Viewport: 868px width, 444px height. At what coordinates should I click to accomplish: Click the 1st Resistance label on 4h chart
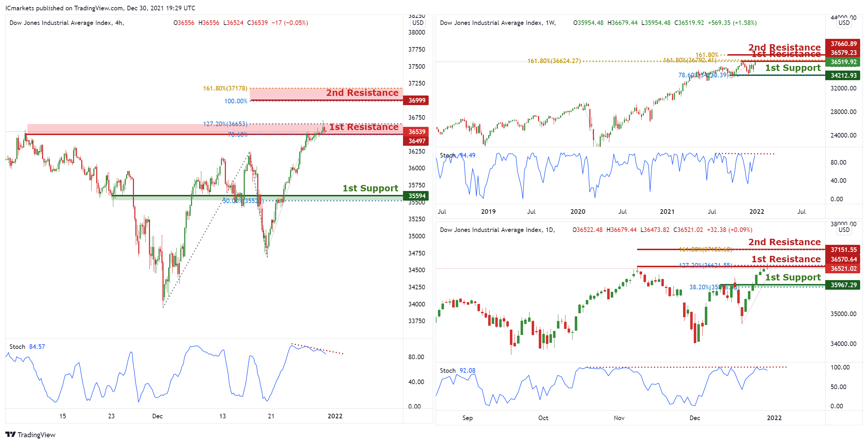coord(364,127)
